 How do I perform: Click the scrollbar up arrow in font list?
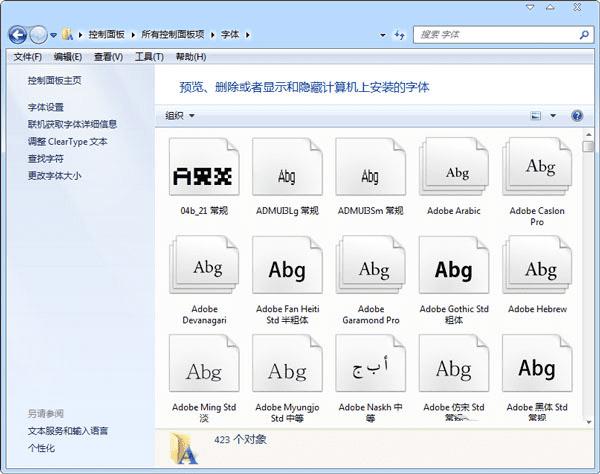click(x=589, y=135)
